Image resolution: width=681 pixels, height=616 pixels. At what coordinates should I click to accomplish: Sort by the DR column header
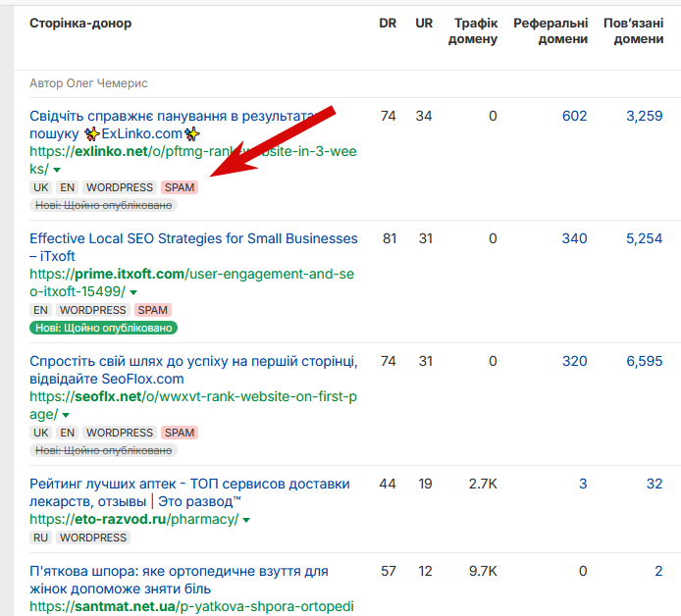click(x=388, y=23)
